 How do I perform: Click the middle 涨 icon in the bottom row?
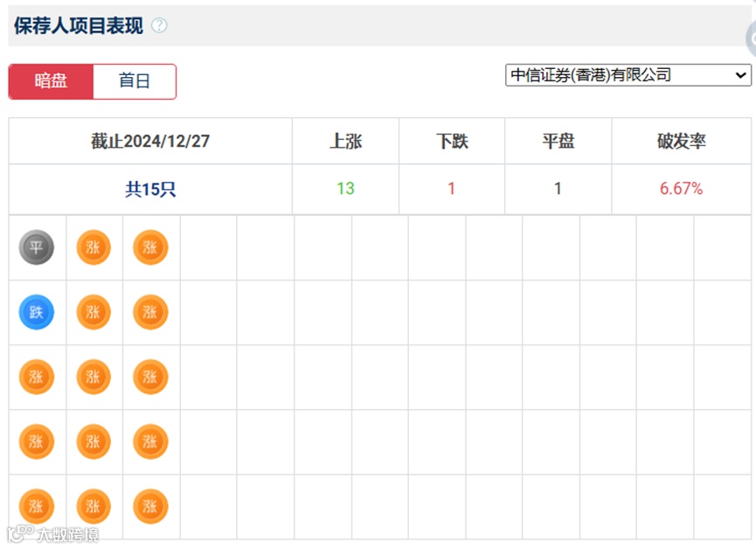click(94, 506)
